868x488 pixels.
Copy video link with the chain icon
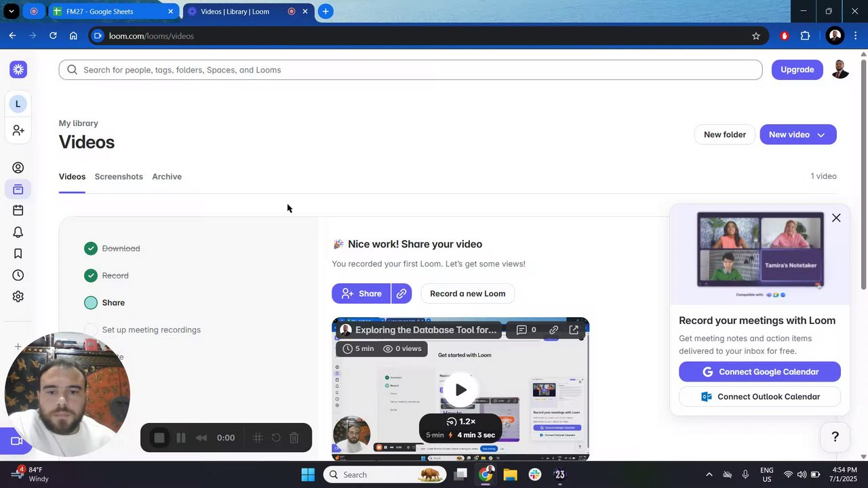(x=401, y=293)
